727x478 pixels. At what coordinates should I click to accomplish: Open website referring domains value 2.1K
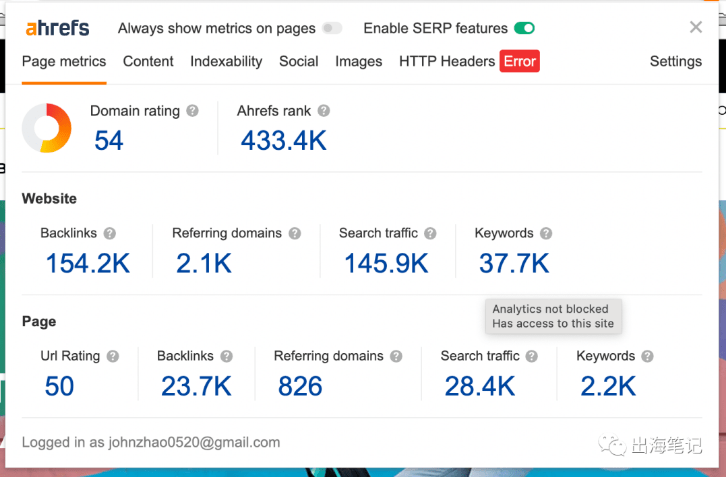[x=204, y=263]
